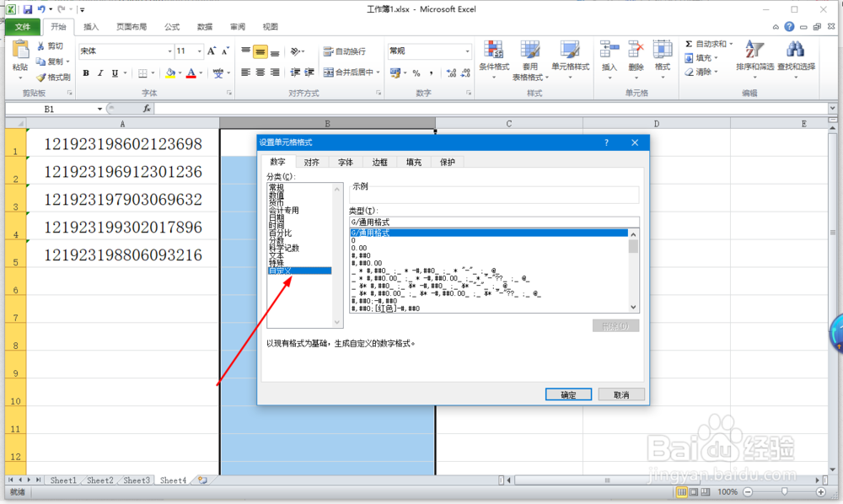843x504 pixels.
Task: Align text left in cell
Action: click(245, 72)
